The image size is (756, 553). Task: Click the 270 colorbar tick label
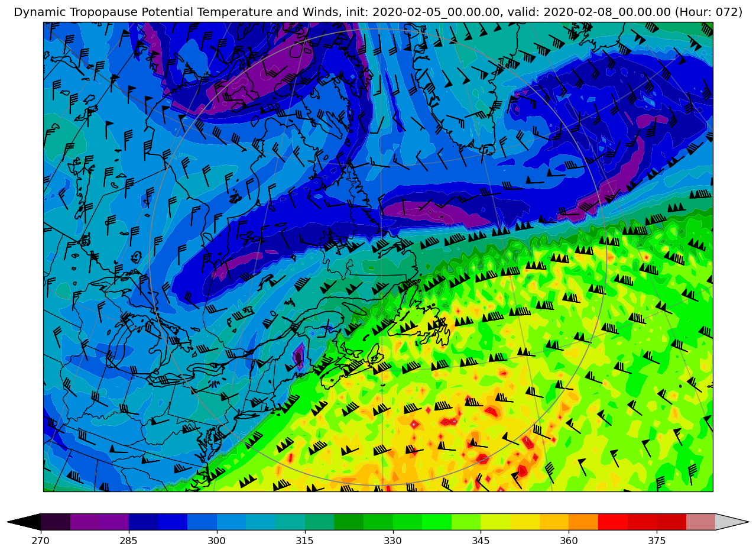click(41, 541)
